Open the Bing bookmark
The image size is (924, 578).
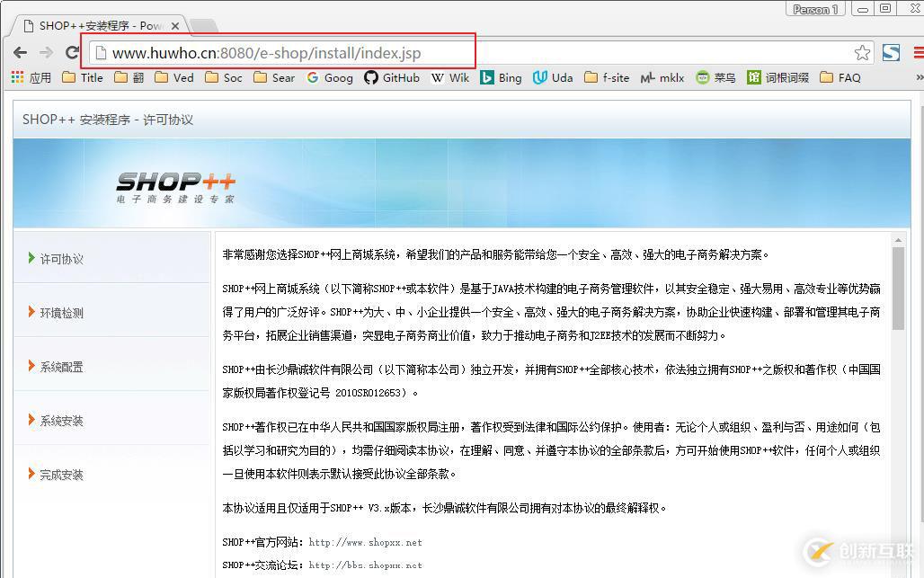pos(501,77)
